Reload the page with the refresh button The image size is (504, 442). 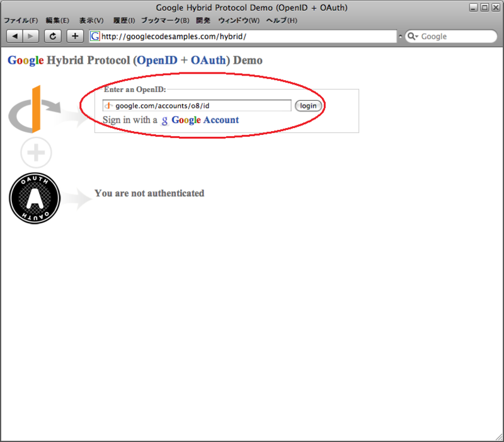[53, 36]
